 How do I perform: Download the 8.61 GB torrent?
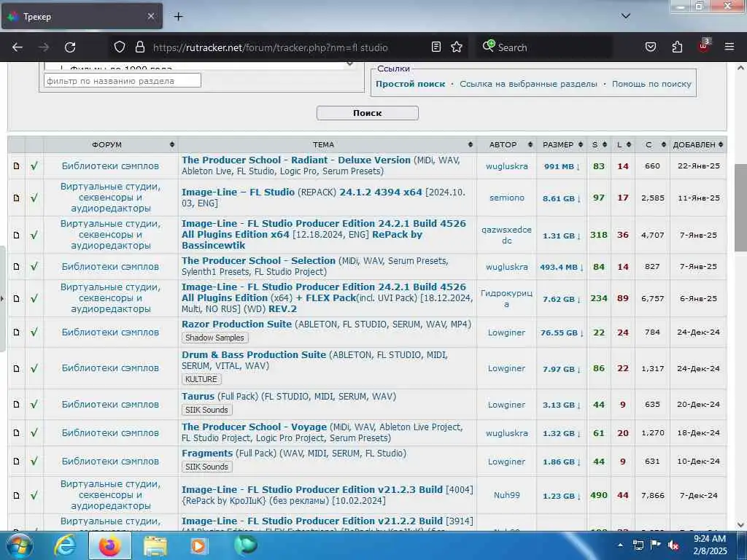[562, 198]
